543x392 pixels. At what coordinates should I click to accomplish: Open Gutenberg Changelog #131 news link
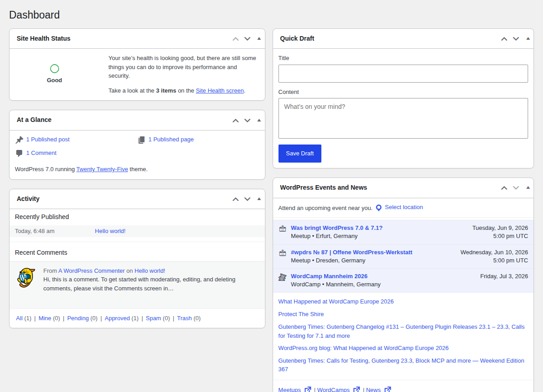tap(401, 331)
